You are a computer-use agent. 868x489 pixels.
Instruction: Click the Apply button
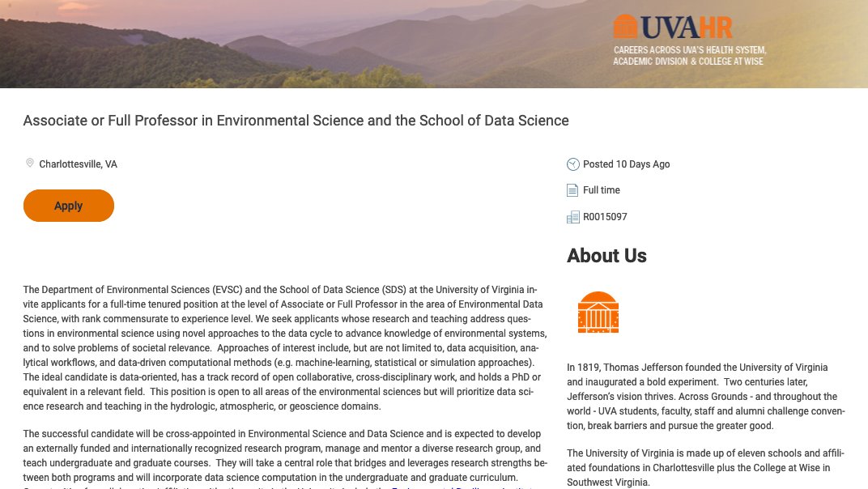tap(69, 206)
